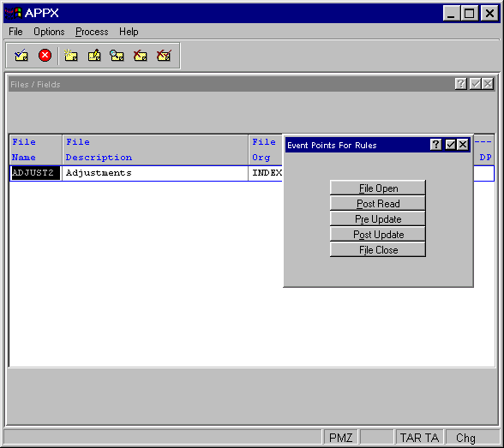Click the add-mode folder icon with sparkle
The width and height of the screenshot is (504, 448).
click(70, 56)
